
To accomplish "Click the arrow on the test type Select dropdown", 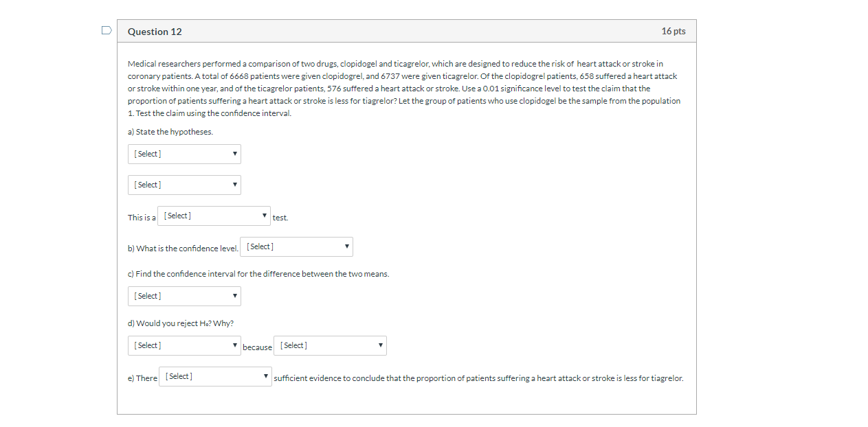I will [x=265, y=215].
